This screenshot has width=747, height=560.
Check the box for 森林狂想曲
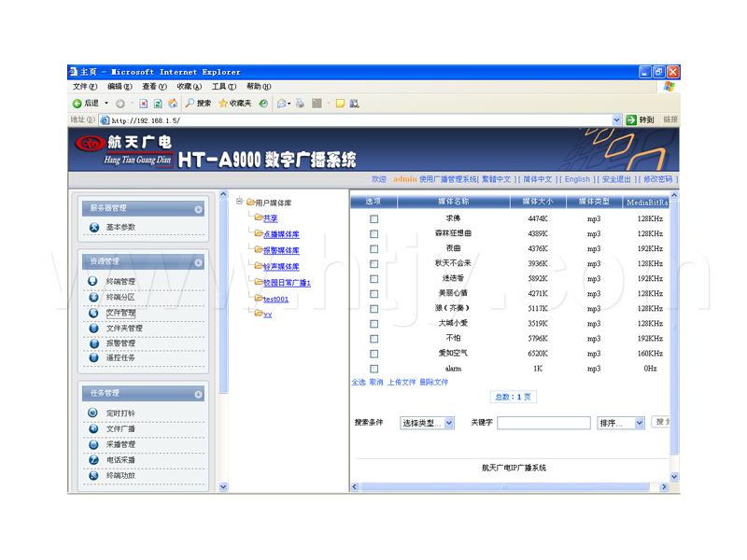(374, 234)
